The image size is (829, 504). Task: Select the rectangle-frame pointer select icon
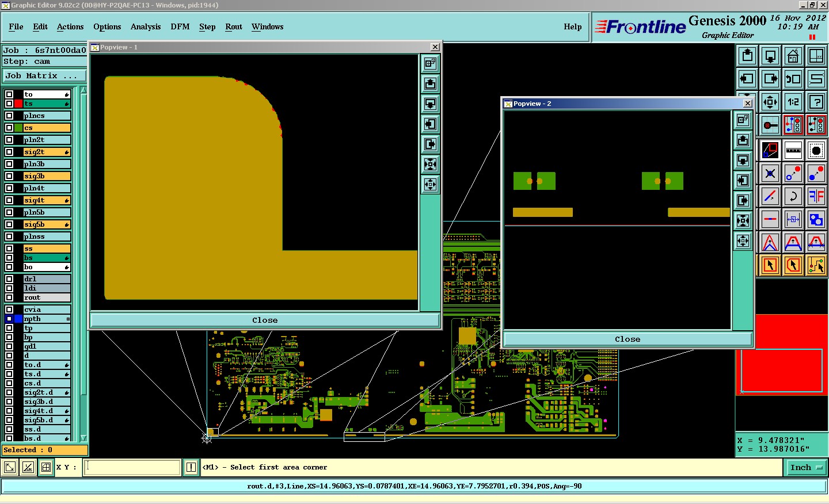point(770,265)
